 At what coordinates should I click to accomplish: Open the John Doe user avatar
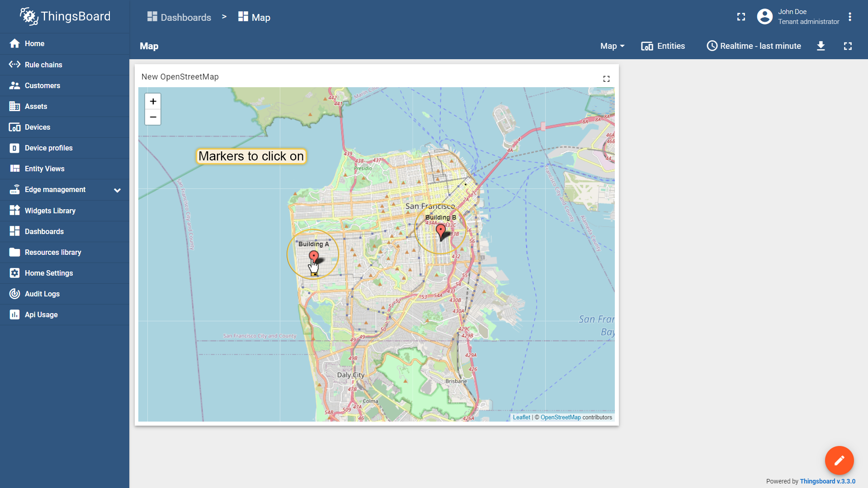(765, 17)
